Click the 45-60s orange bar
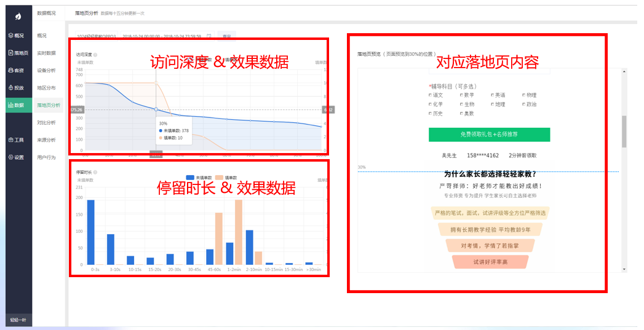 [219, 239]
